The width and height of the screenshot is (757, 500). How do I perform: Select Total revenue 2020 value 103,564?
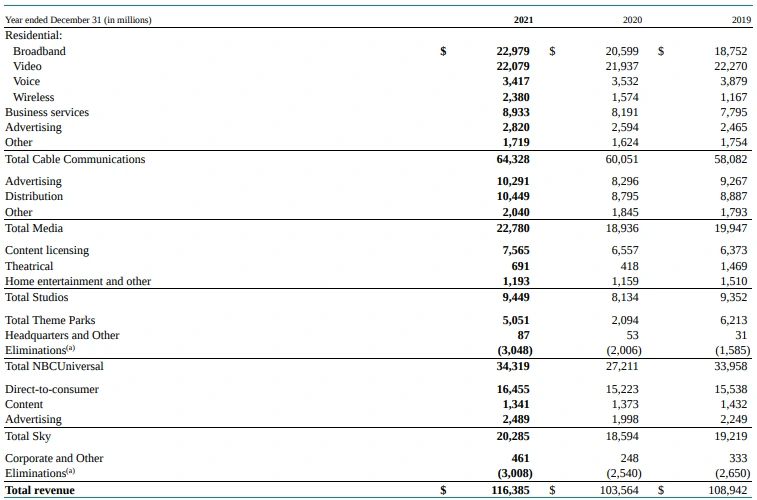619,490
